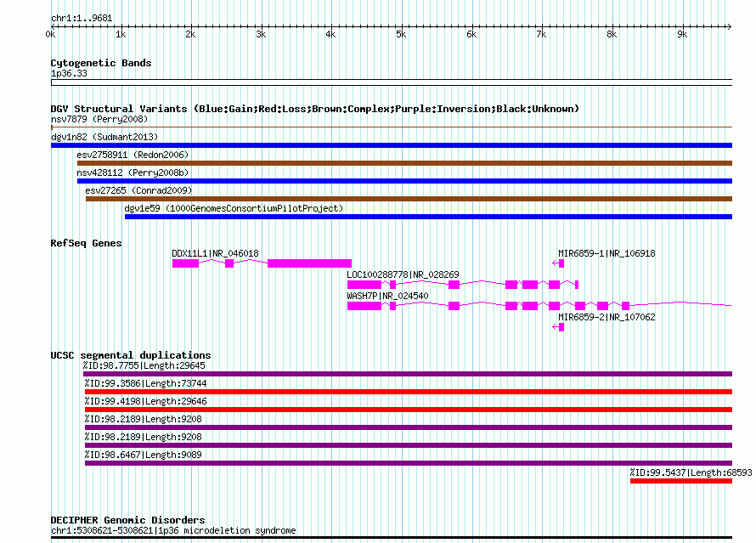Click the 7k mark on the ruler
The image size is (756, 543).
[541, 34]
